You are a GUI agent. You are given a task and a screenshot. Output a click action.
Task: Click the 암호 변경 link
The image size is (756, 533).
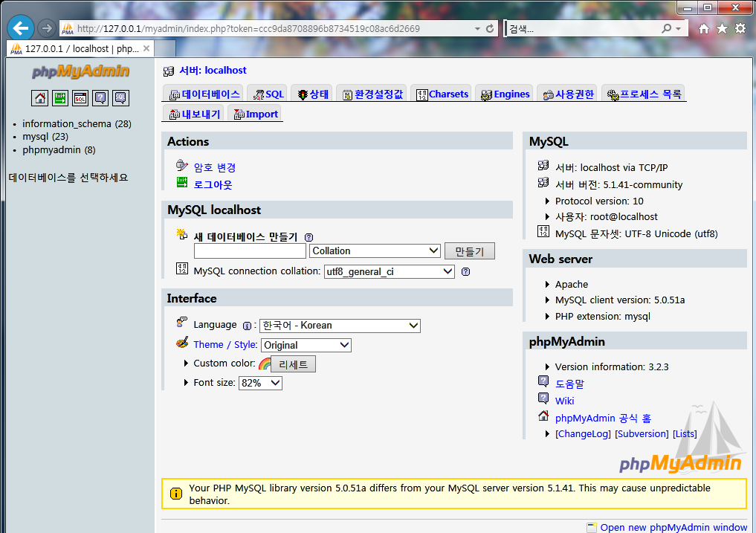215,167
